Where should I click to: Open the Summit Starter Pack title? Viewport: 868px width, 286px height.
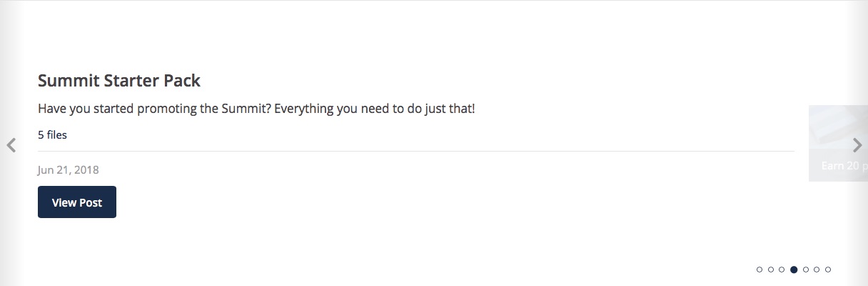(x=119, y=81)
